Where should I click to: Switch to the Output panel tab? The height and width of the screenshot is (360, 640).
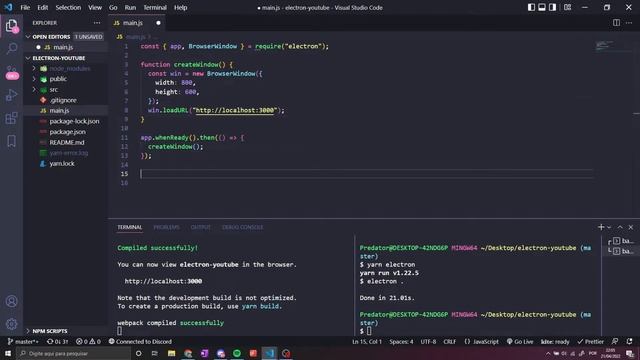click(200, 227)
